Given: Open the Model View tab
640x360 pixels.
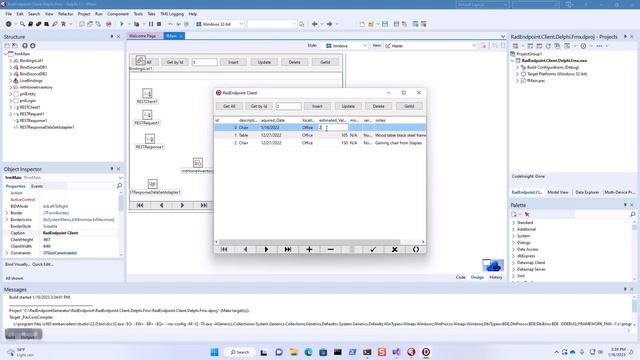Looking at the screenshot, I should coord(558,192).
